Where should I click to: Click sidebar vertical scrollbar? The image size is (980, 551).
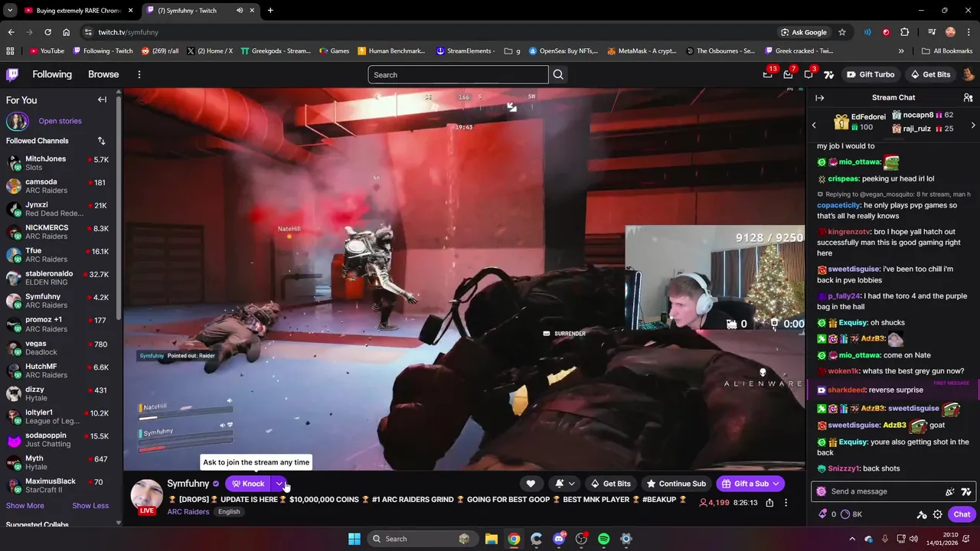(119, 207)
